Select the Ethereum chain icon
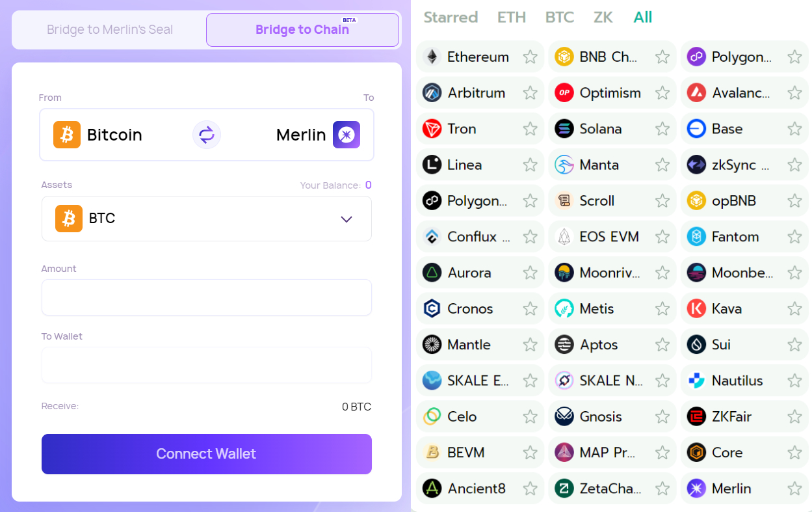The width and height of the screenshot is (812, 512). coord(432,57)
